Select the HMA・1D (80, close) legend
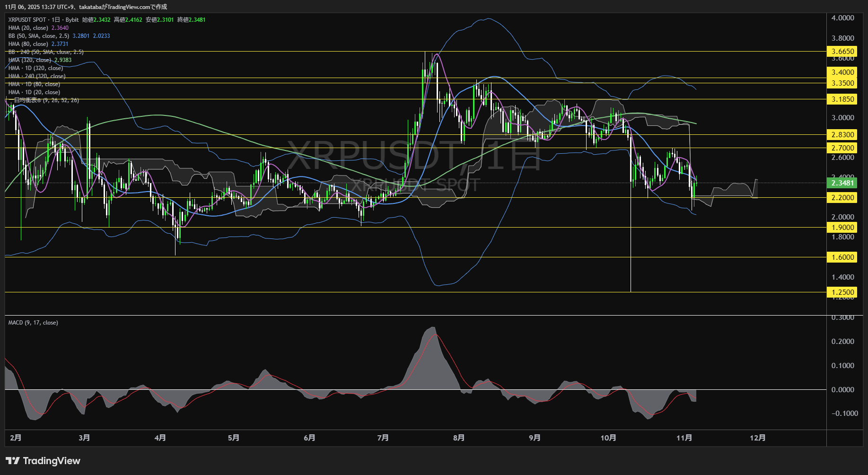The height and width of the screenshot is (475, 868). click(33, 84)
